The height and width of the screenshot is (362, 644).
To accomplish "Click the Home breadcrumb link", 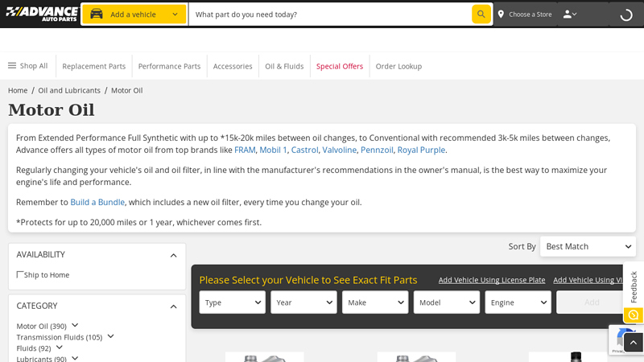I will pos(18,90).
